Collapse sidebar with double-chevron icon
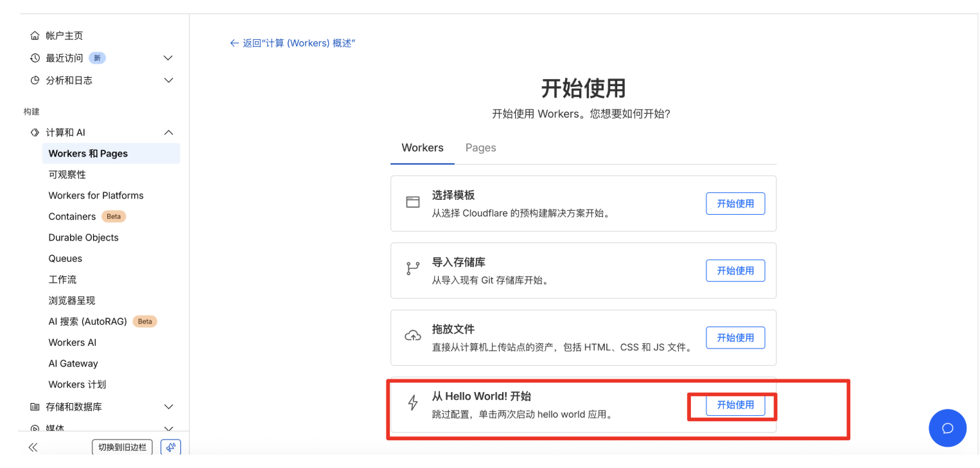Image resolution: width=980 pixels, height=468 pixels. point(33,447)
